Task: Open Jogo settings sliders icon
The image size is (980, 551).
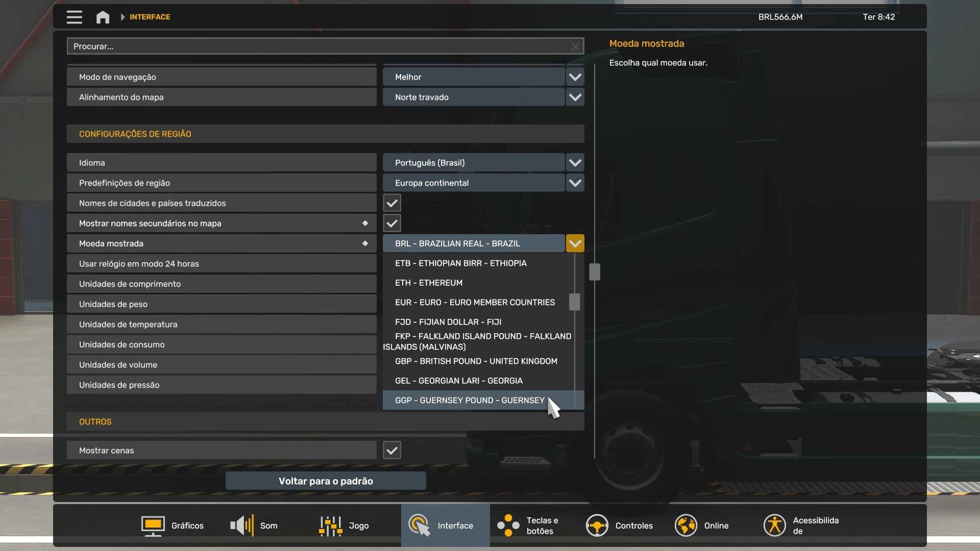Action: pyautogui.click(x=330, y=525)
